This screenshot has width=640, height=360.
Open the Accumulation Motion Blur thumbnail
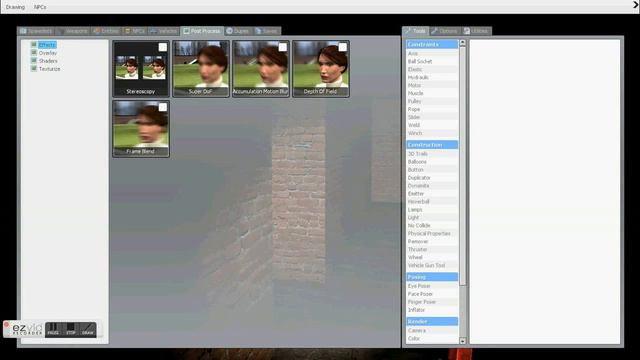pos(261,69)
